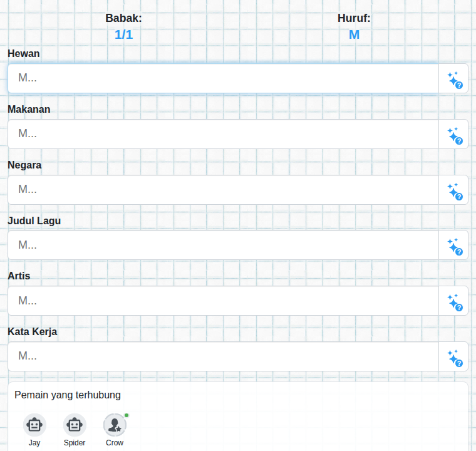Click the Makanan category label
This screenshot has width=476, height=451.
point(29,110)
